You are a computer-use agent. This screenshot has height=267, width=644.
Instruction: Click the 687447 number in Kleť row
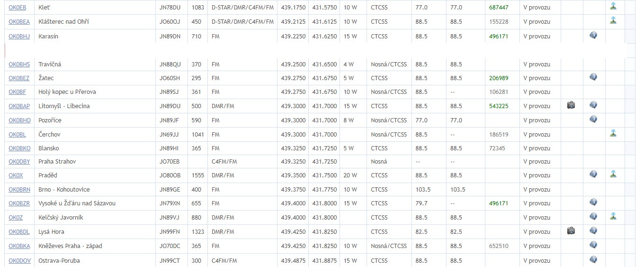click(499, 8)
